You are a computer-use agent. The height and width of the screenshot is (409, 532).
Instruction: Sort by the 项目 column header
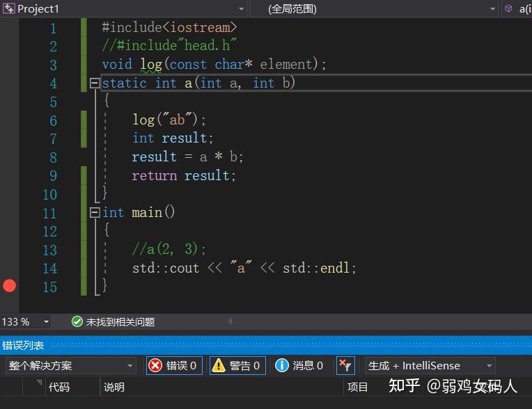(x=358, y=387)
